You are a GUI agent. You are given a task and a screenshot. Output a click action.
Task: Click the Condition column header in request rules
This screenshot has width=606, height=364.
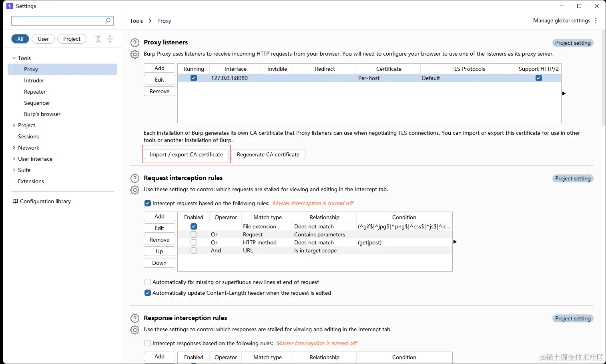[x=404, y=217]
